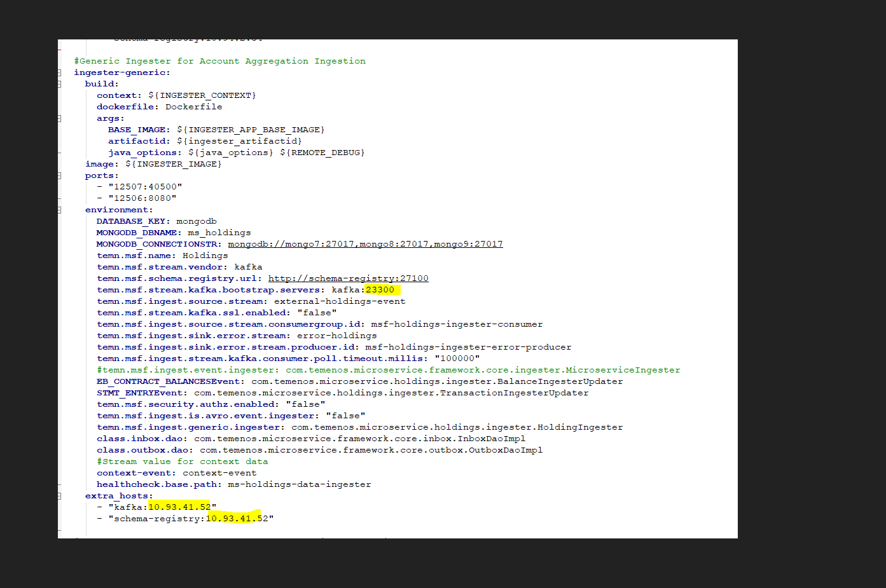The height and width of the screenshot is (588, 886).
Task: Place cursor on the Generic Ingester comment
Action: (x=219, y=61)
